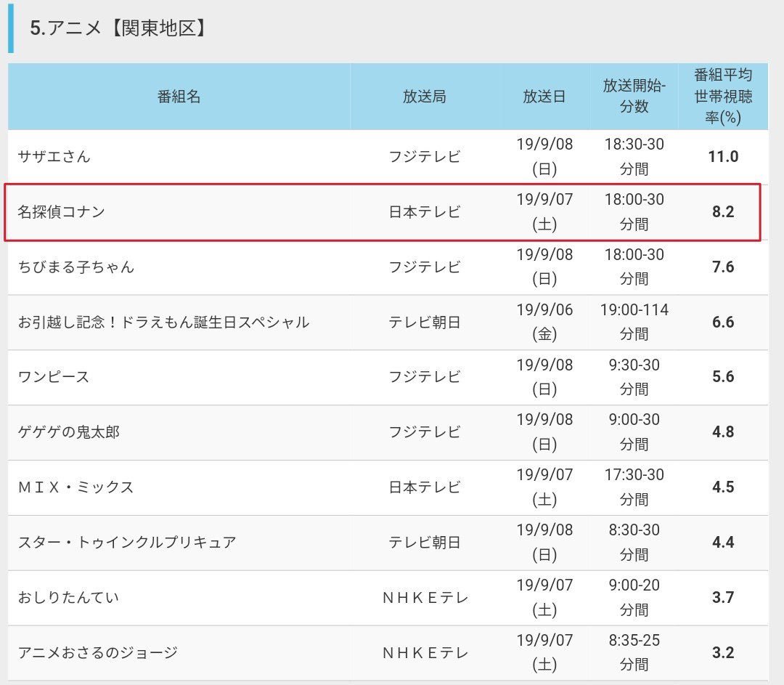Click the 19:00-114分間 time cell

(634, 322)
